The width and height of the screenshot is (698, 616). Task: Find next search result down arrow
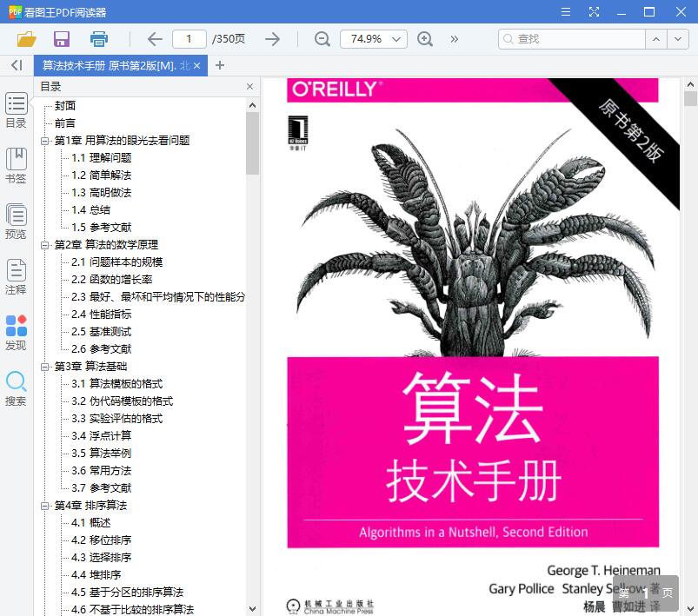pos(678,39)
